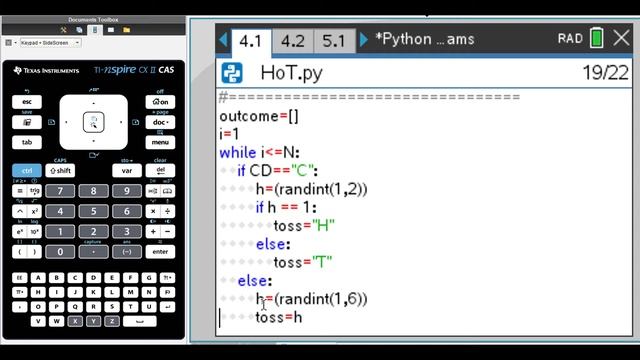Click the space bar key
This screenshot has width=640, height=360.
[140, 321]
